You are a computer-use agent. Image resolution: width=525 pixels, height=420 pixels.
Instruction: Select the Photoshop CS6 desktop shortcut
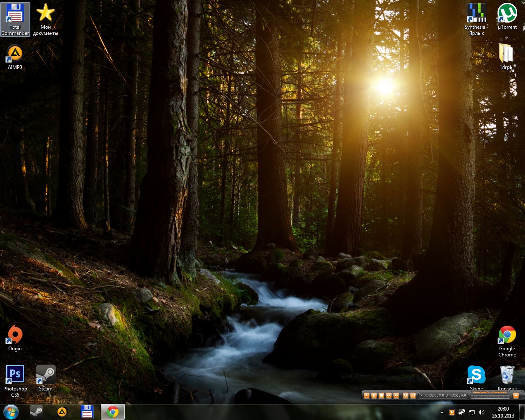click(x=15, y=380)
